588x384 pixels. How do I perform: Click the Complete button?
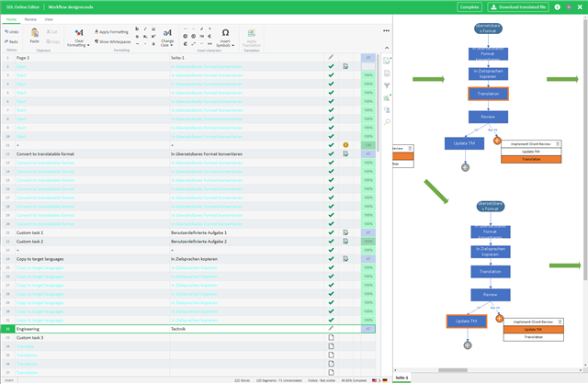pos(469,6)
